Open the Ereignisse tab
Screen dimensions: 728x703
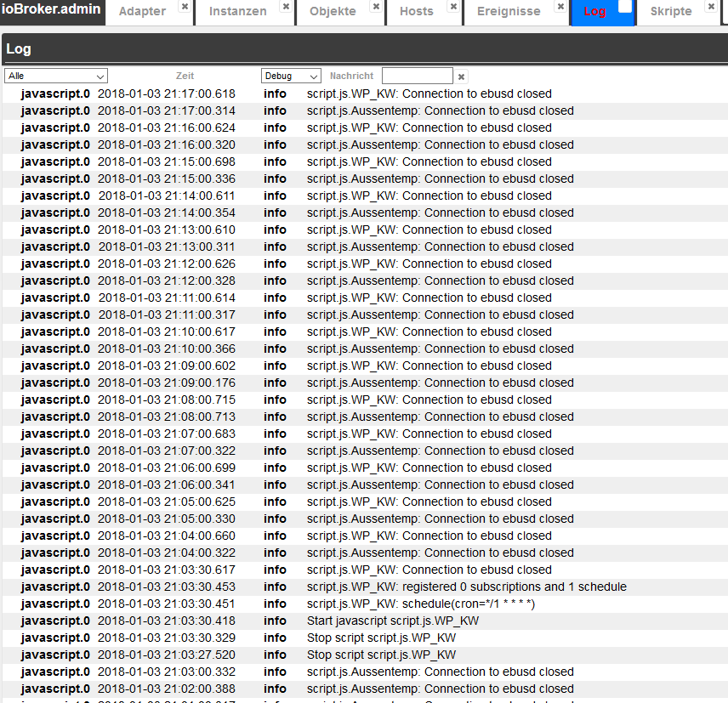point(509,12)
